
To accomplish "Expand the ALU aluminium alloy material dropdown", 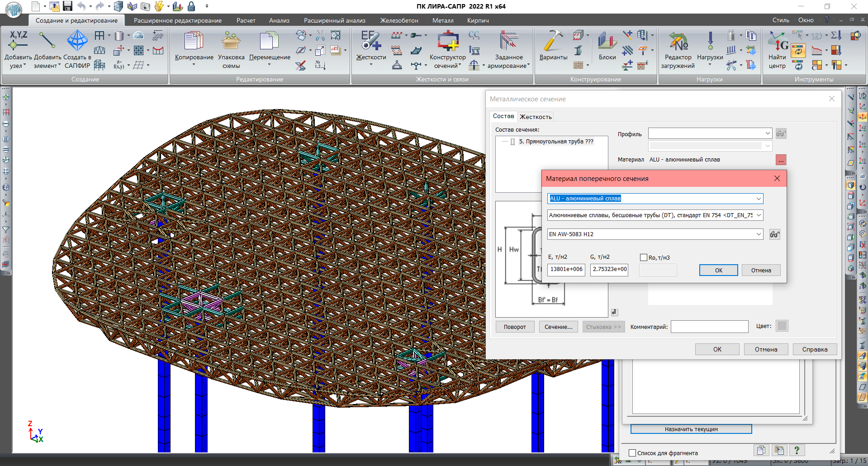I will tap(759, 199).
